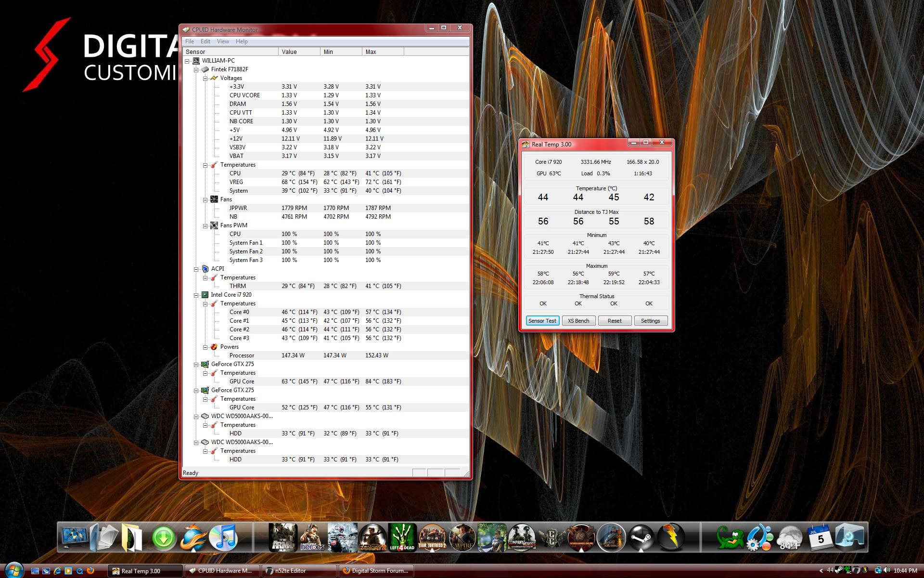924x578 pixels.
Task: Open Steam from the dock
Action: 641,537
